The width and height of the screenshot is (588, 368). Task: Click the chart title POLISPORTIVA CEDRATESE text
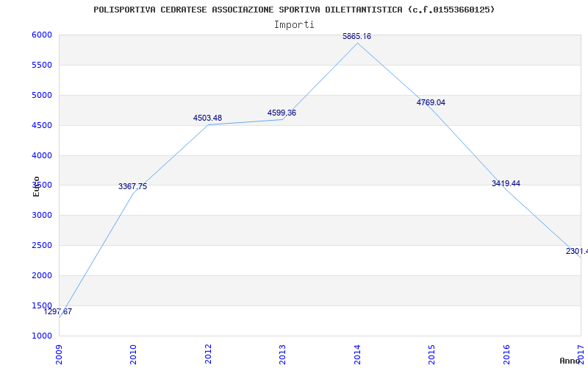click(x=294, y=10)
